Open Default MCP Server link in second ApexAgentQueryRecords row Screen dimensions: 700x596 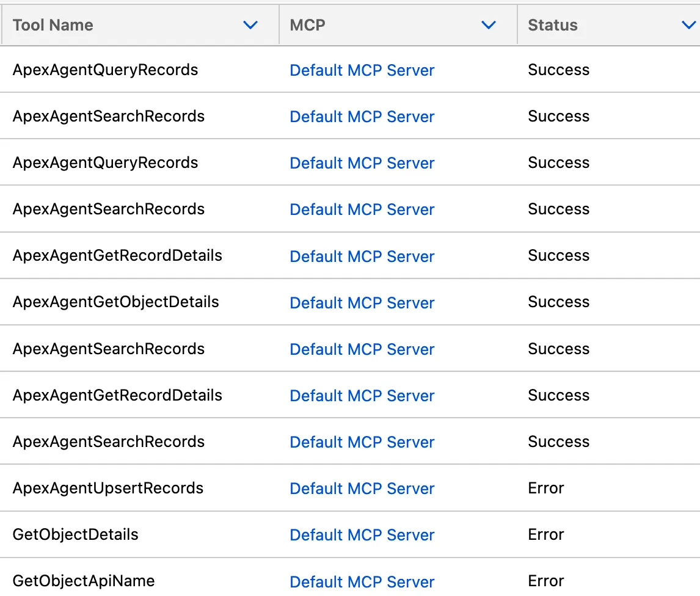(x=362, y=163)
